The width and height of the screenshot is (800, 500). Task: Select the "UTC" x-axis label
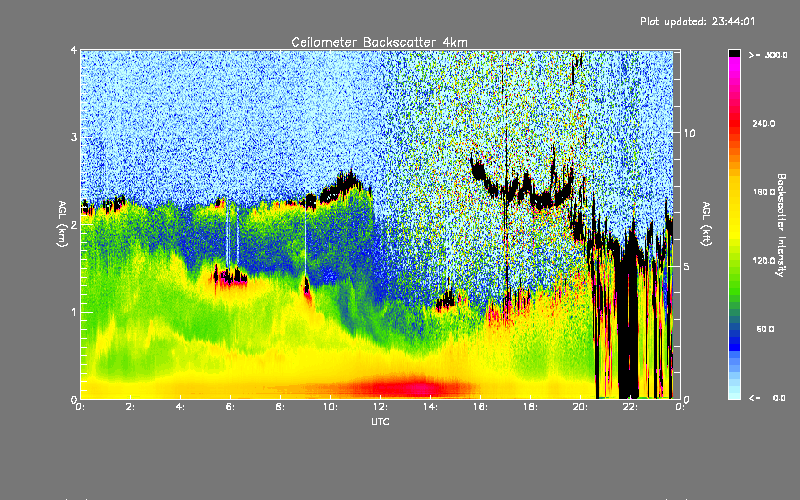[380, 421]
